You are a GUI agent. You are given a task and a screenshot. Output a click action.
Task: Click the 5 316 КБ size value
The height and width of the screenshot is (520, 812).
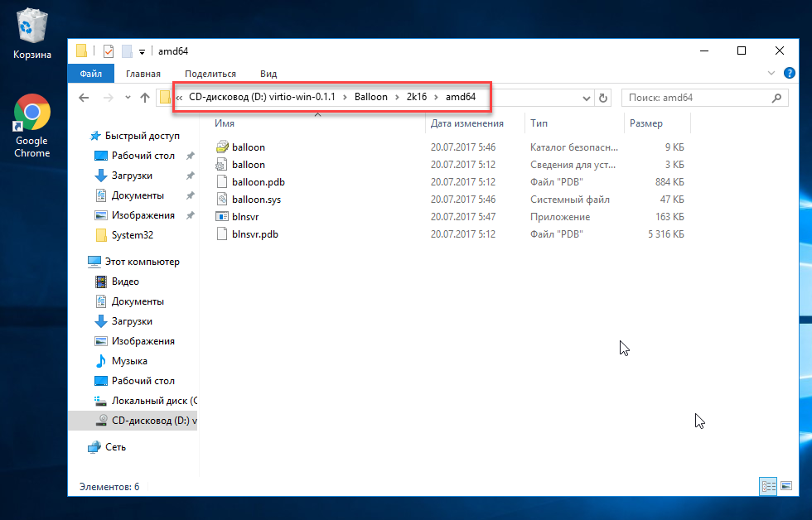665,234
